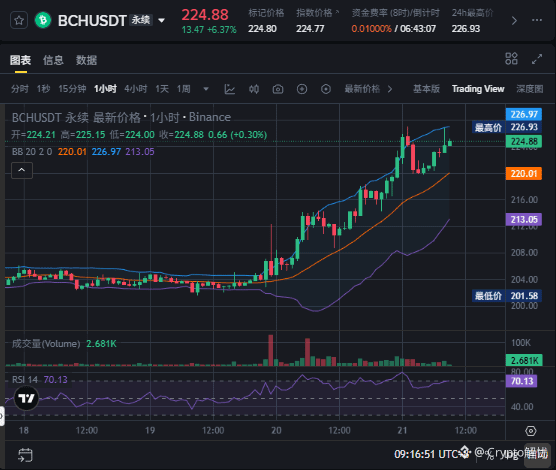Image resolution: width=556 pixels, height=470 pixels.
Task: Click the 标记价格 224.80 mark price
Action: pos(266,21)
